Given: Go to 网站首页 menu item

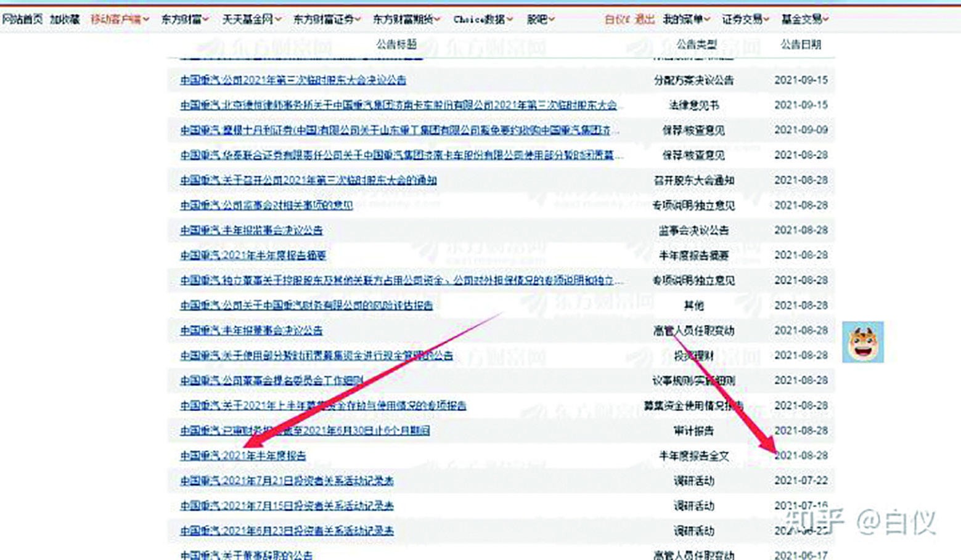Looking at the screenshot, I should pos(21,18).
